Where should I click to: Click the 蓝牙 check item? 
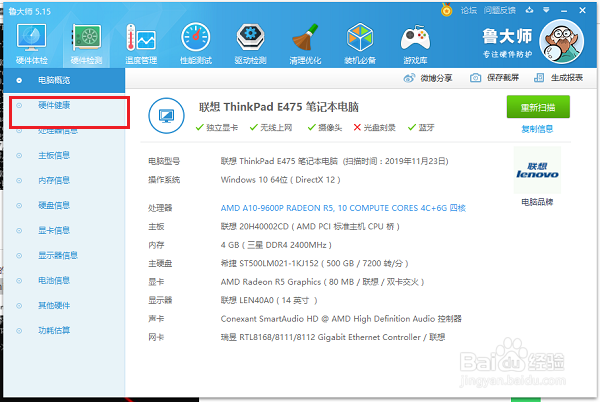click(x=421, y=128)
